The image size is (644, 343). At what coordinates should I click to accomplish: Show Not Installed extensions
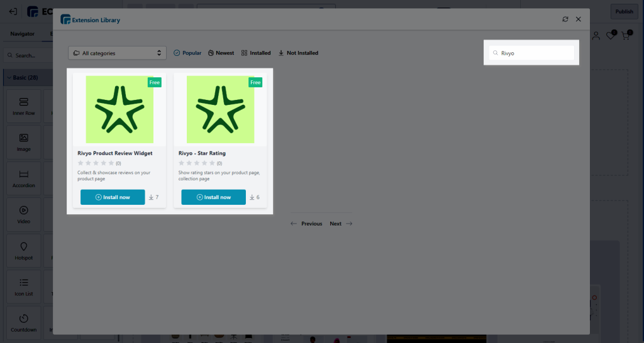[298, 53]
